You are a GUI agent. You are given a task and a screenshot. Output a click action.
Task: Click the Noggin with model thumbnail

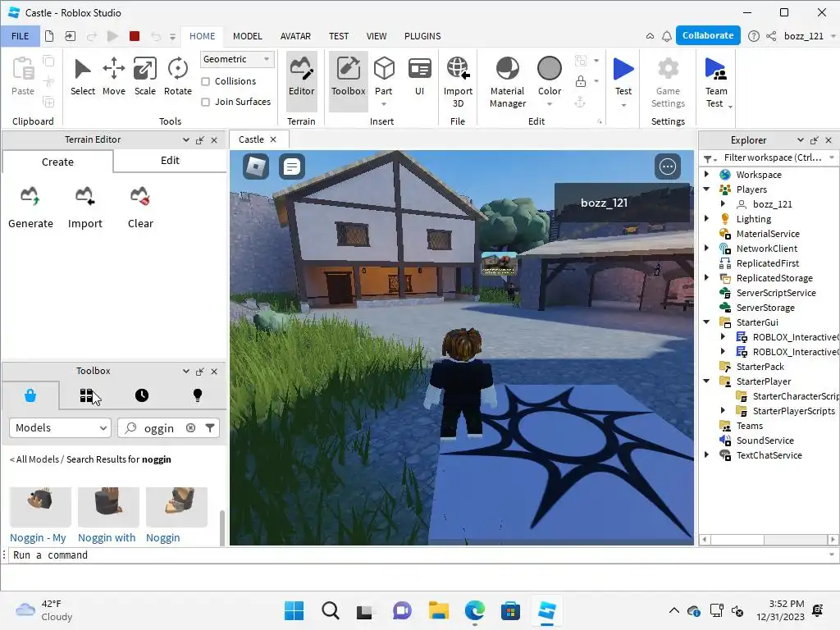(108, 507)
